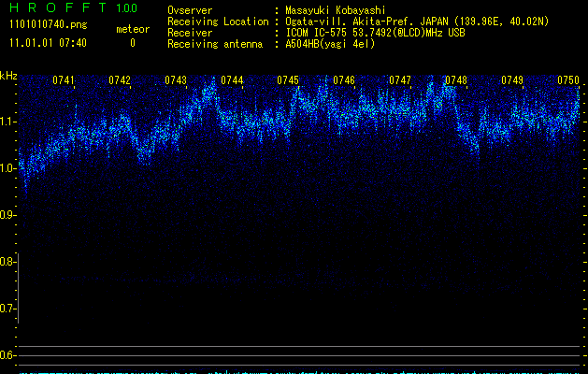Click the 0745 time marker
Screen dimensions: 588x374
click(288, 80)
